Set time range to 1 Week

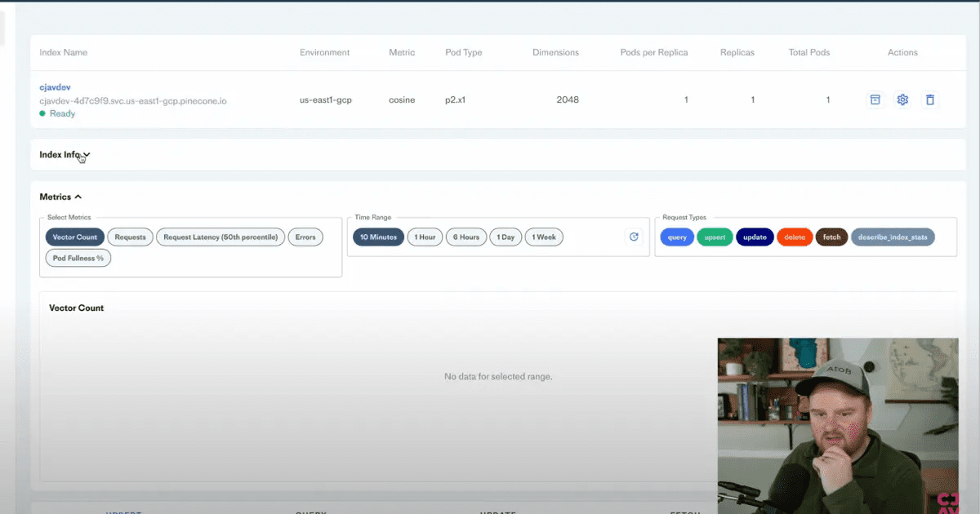[x=544, y=237]
